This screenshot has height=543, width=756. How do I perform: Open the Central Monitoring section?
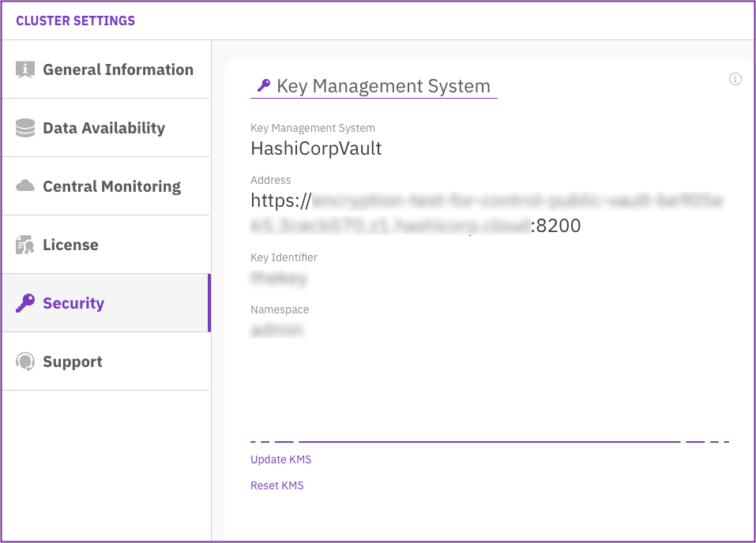tap(111, 185)
